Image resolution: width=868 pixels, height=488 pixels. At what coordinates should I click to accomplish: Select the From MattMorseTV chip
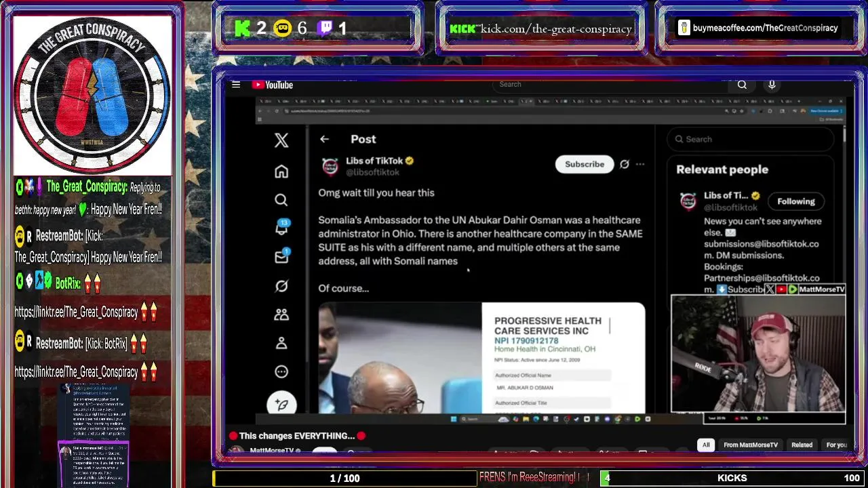751,445
